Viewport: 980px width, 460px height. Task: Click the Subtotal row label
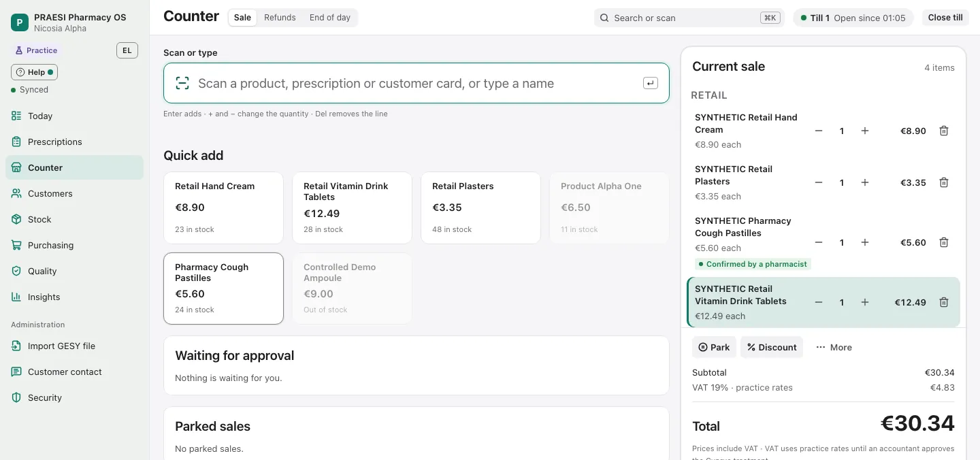[709, 372]
